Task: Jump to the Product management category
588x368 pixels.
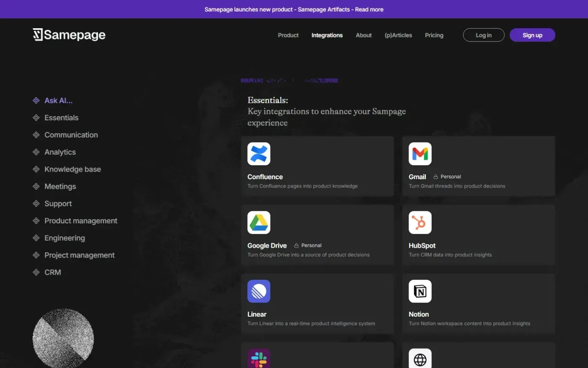Action: (81, 221)
